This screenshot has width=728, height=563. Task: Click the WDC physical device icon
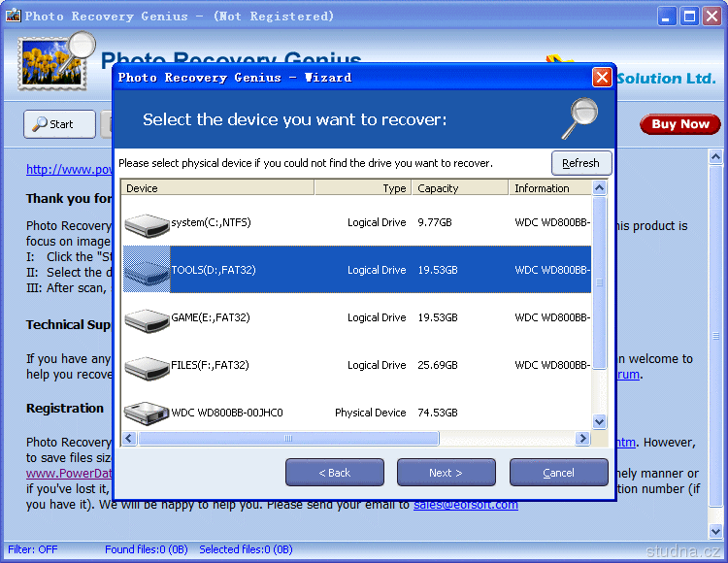[147, 413]
